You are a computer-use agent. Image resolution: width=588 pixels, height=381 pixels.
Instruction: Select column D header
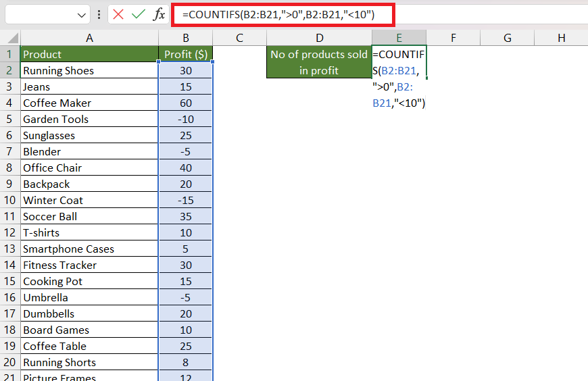319,38
